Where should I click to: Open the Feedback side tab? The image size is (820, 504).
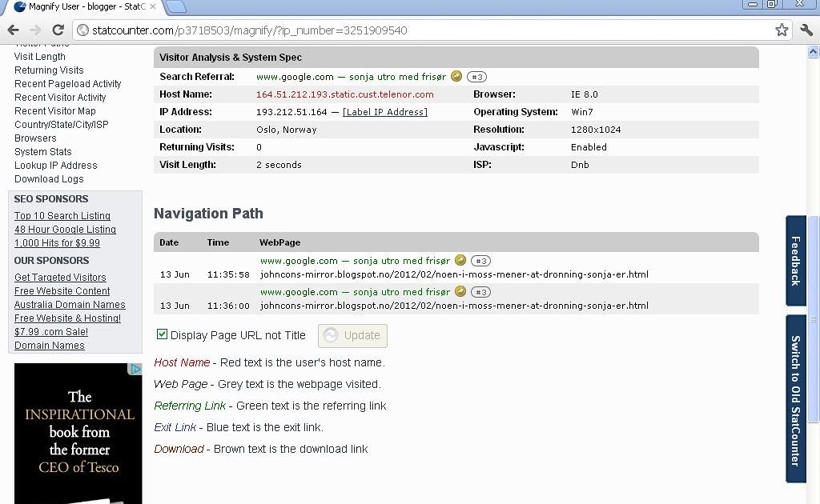795,261
